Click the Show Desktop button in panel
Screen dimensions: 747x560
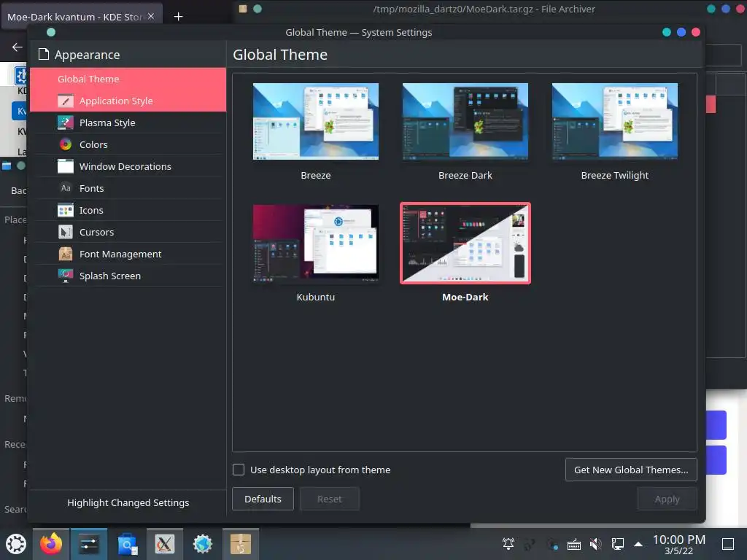[728, 544]
